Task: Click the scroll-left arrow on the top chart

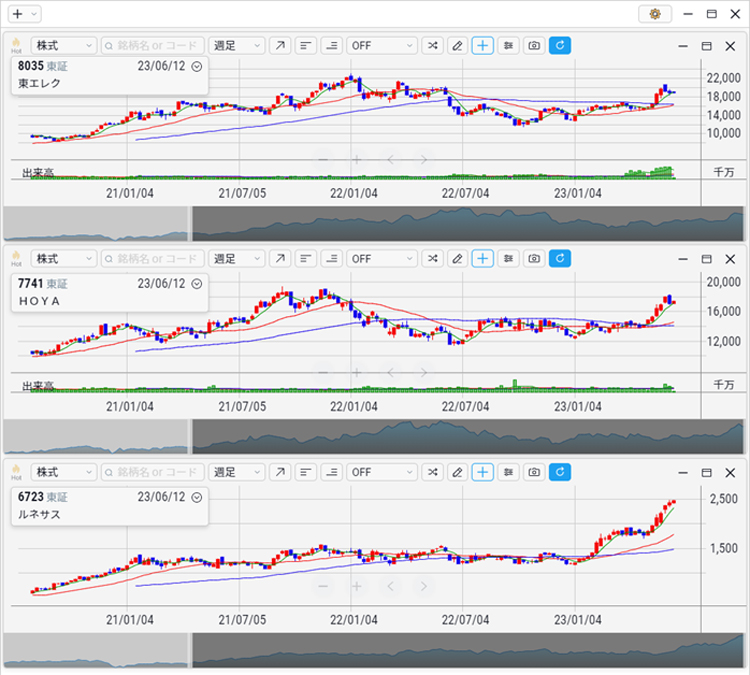Action: coord(391,159)
